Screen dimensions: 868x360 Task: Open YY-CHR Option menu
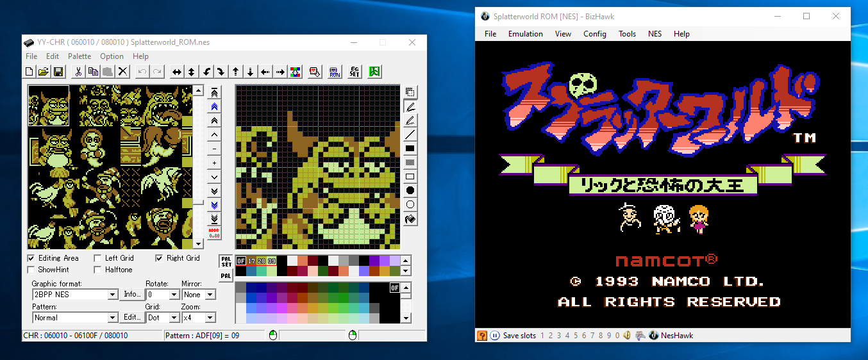[x=112, y=56]
